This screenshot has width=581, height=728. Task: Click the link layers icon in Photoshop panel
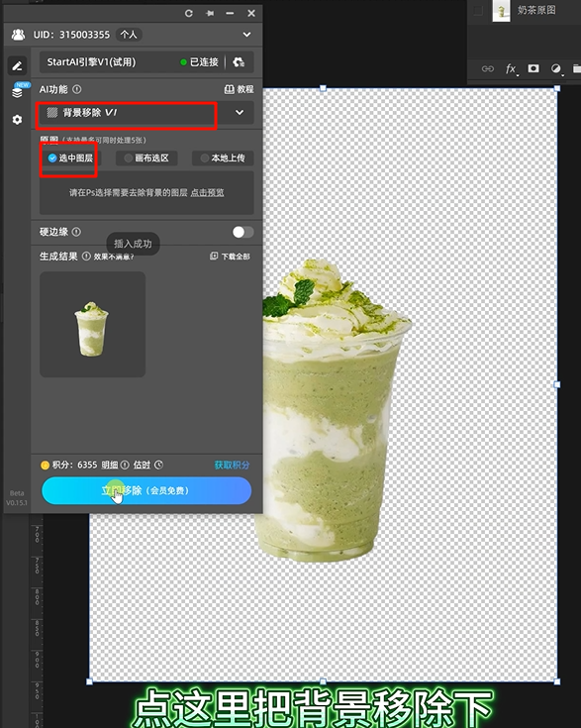pos(488,68)
